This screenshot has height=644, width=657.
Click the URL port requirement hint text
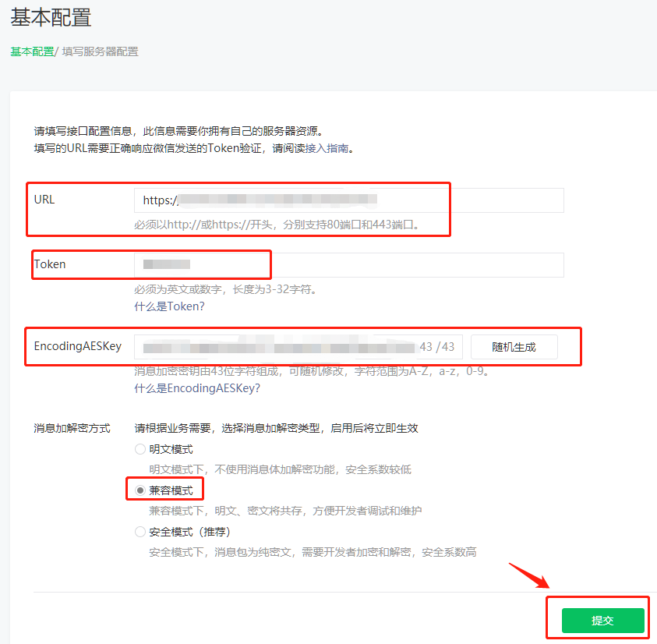tap(277, 225)
